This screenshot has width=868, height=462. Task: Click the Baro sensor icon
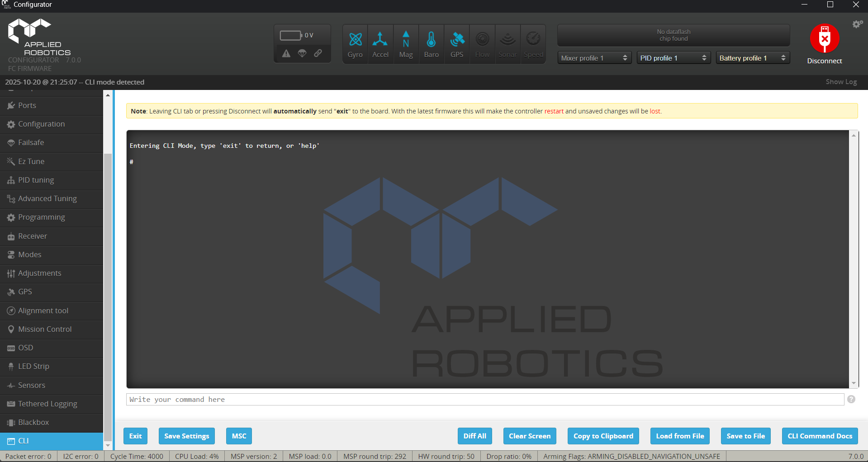tap(431, 40)
